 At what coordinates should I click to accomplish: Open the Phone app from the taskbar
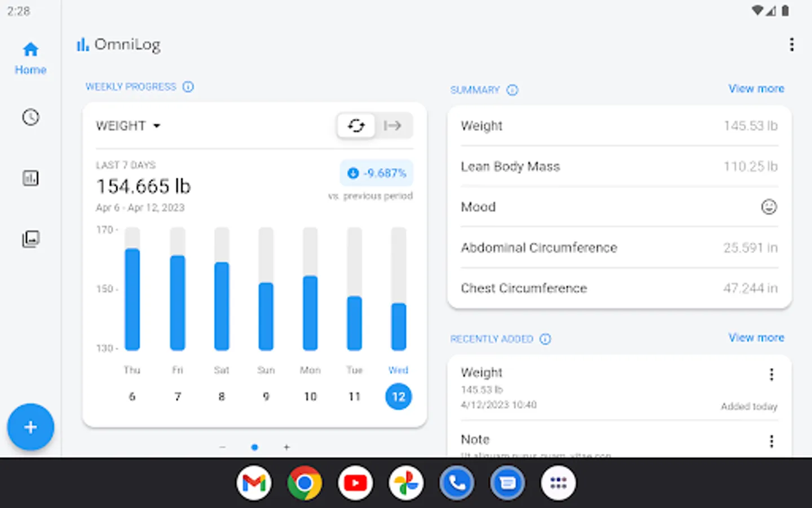(457, 483)
